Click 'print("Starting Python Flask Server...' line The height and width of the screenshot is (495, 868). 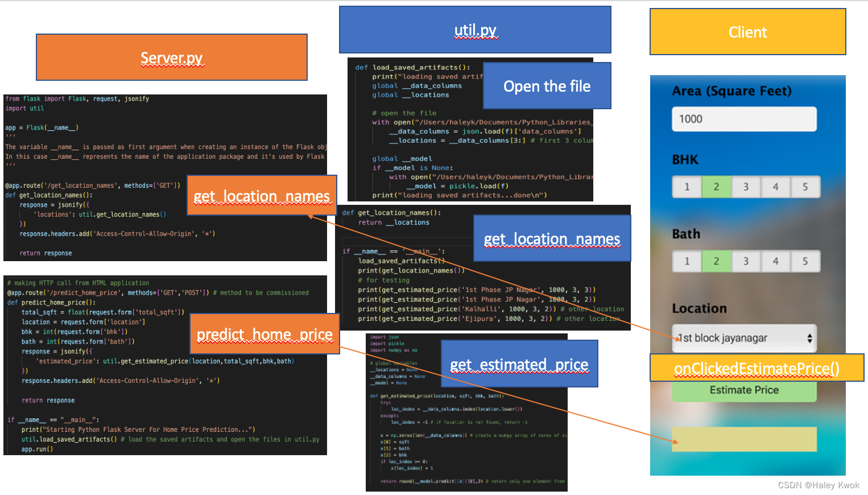(x=138, y=430)
